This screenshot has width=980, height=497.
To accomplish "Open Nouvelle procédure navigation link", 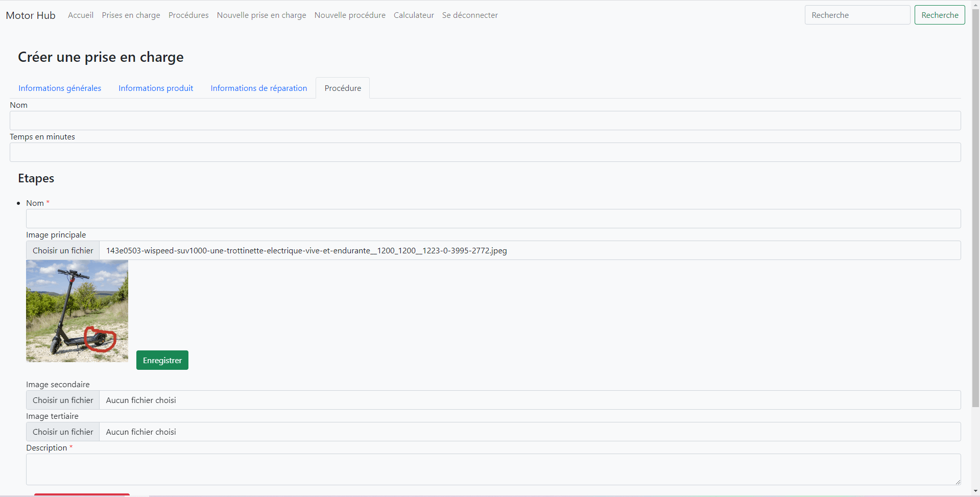I will point(350,15).
